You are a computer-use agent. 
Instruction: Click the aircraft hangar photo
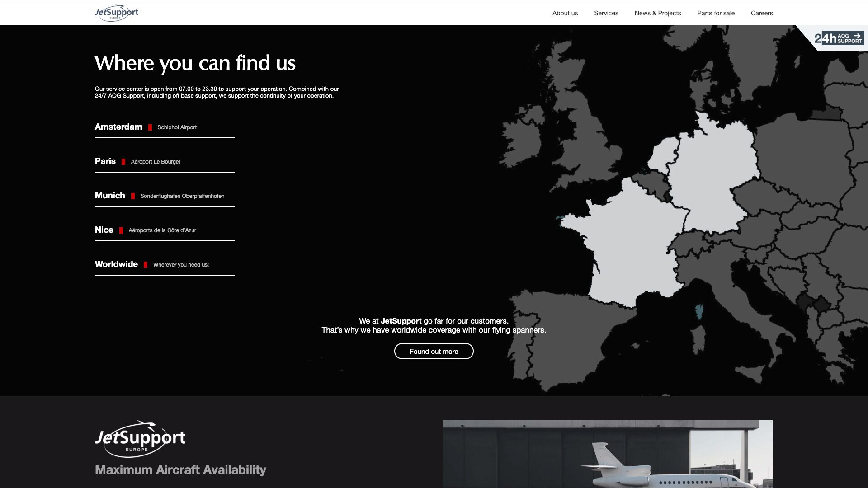[608, 454]
